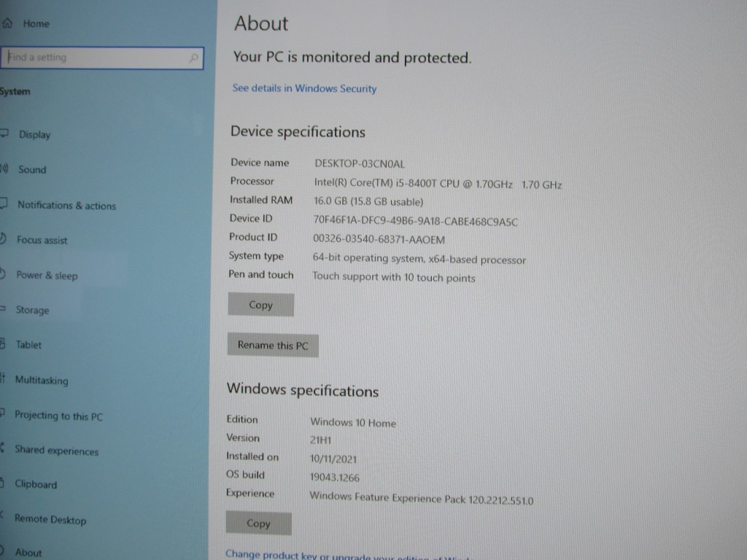Click the Windows Feature Experience Pack text
The image size is (747, 560).
[x=422, y=499]
